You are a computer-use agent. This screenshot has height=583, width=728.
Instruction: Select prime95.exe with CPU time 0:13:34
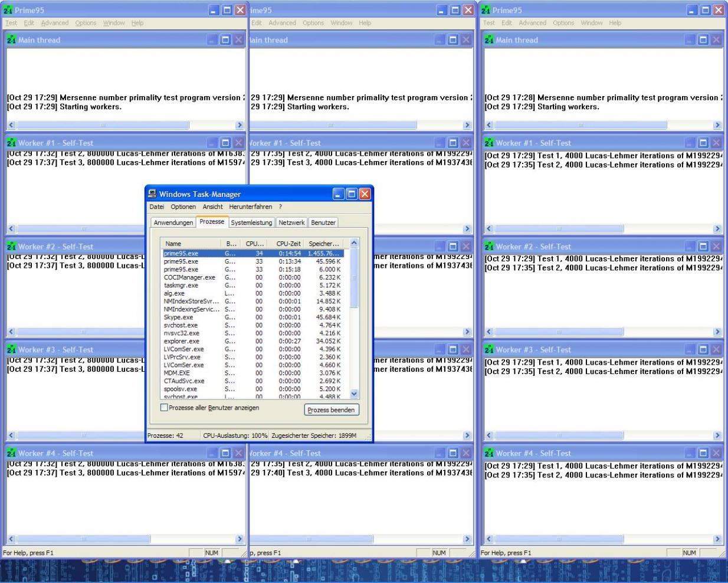coord(253,261)
